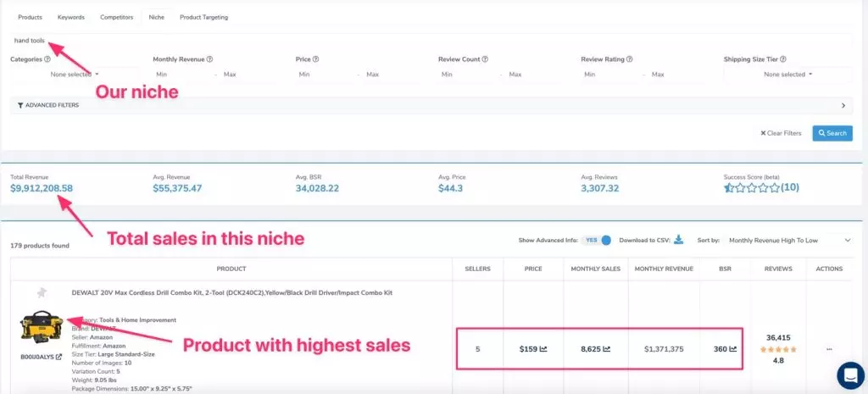Click the help icon next to Categories
868x394 pixels.
click(47, 59)
